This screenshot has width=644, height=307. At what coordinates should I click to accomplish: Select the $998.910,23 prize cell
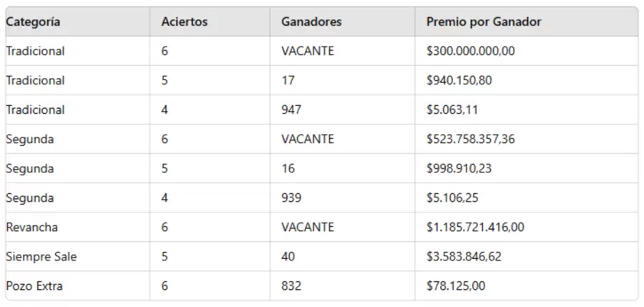tap(459, 169)
